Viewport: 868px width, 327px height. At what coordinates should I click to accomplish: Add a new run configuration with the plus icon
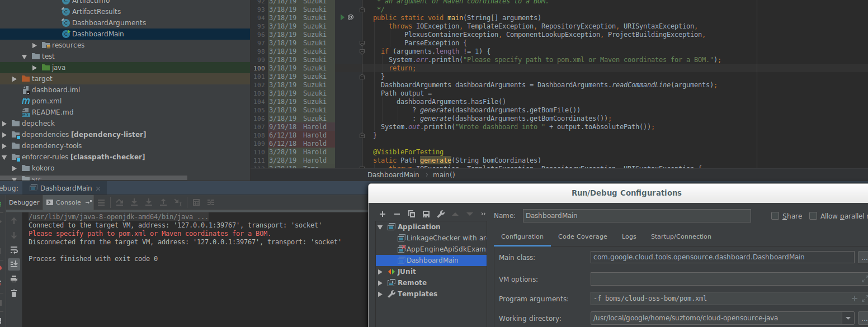pyautogui.click(x=383, y=214)
